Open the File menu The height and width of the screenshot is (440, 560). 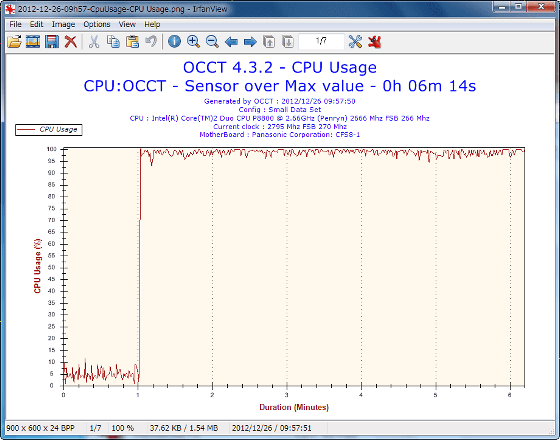[15, 24]
